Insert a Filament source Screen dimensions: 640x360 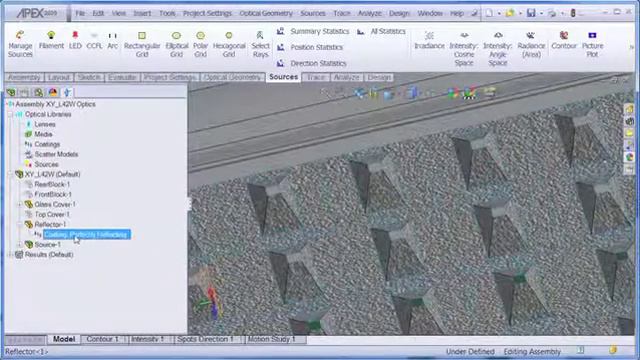(51, 40)
